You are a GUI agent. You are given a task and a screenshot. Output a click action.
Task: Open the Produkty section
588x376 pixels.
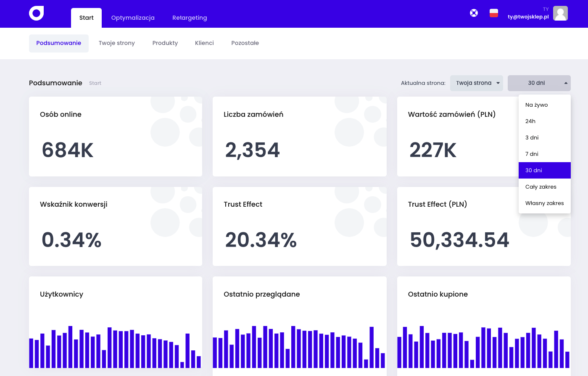pyautogui.click(x=165, y=43)
